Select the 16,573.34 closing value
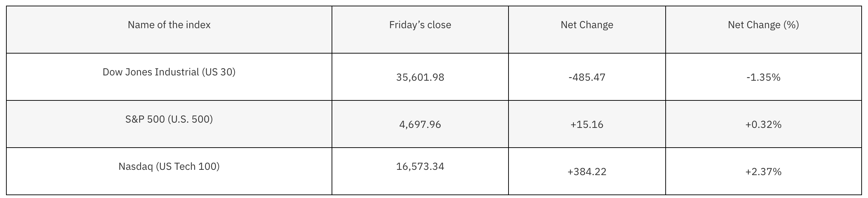 click(420, 167)
